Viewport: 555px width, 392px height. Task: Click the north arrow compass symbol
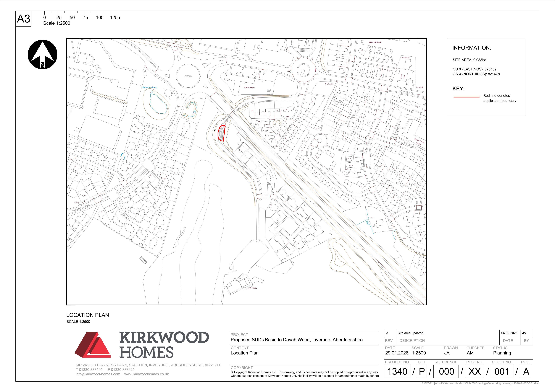pyautogui.click(x=43, y=55)
